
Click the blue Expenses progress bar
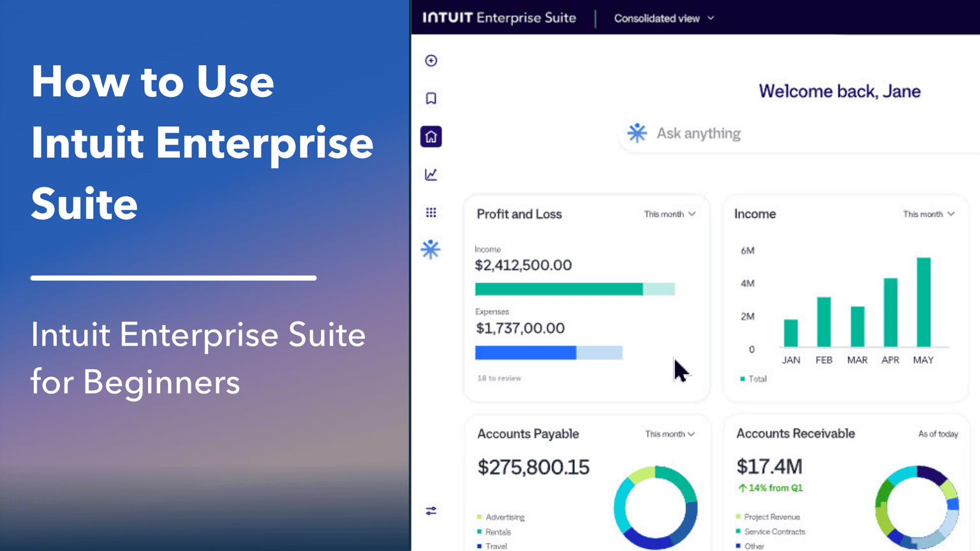(549, 353)
